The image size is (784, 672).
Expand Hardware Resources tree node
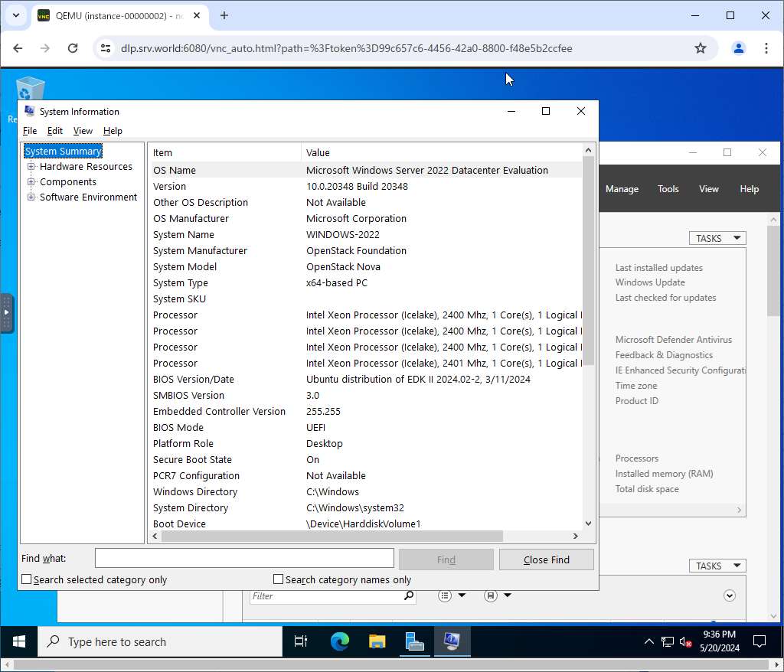click(x=31, y=167)
